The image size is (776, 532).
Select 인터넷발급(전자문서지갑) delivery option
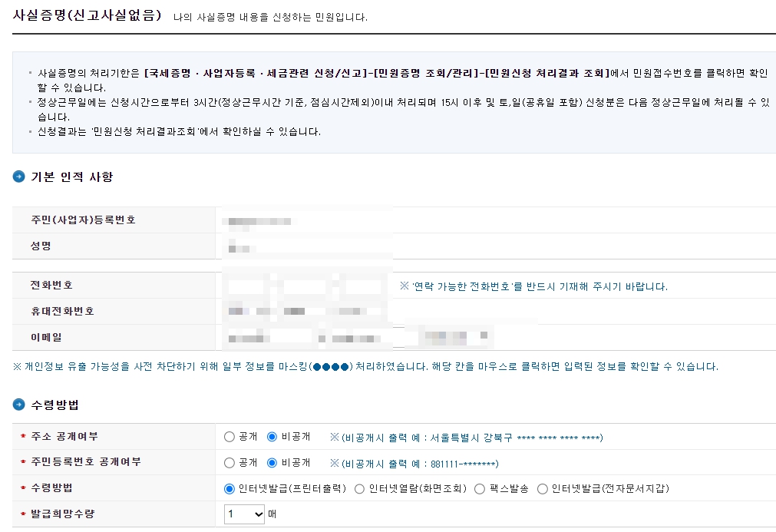[x=543, y=489]
